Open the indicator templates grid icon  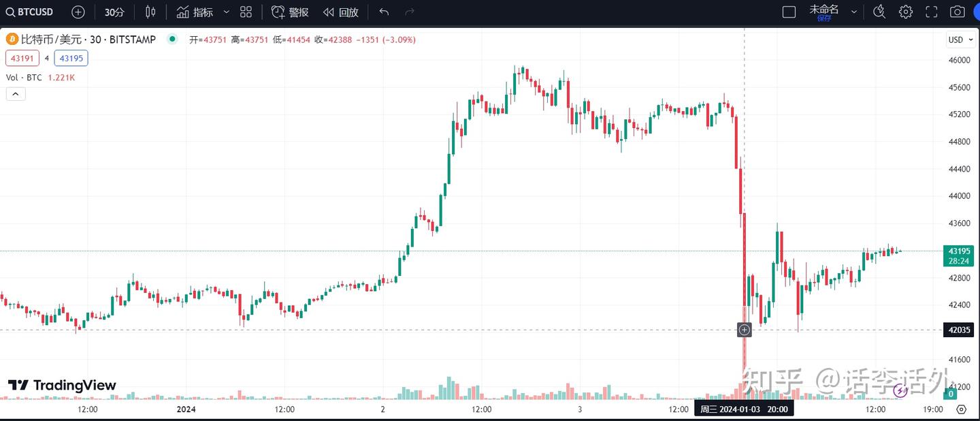click(x=246, y=12)
